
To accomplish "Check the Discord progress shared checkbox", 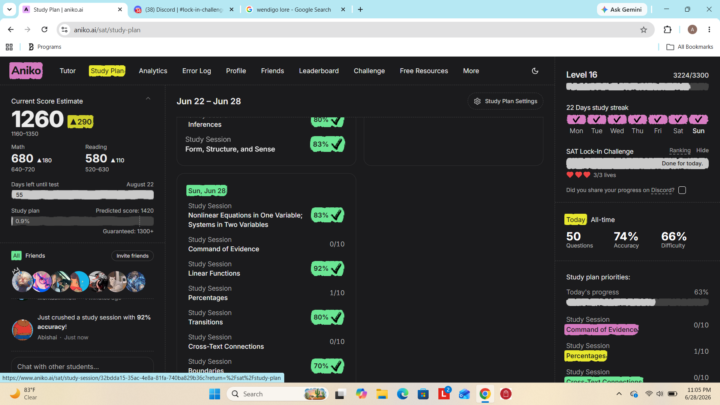I will coord(682,190).
